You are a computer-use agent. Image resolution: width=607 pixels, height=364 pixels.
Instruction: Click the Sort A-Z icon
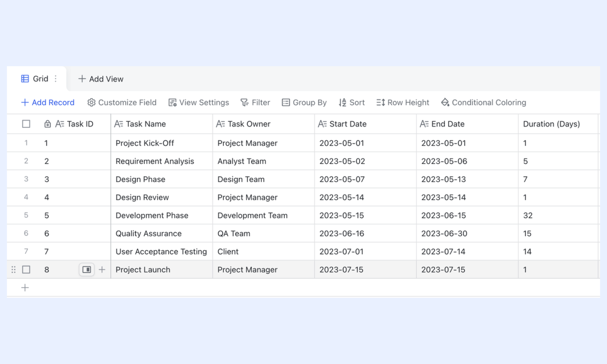(342, 103)
